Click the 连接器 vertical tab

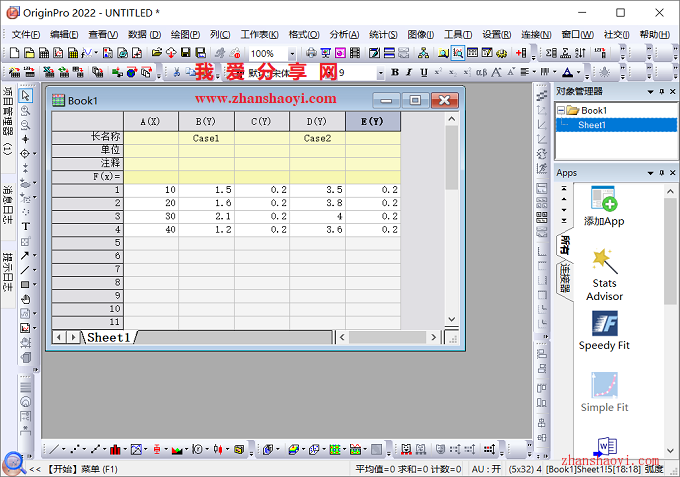click(564, 278)
